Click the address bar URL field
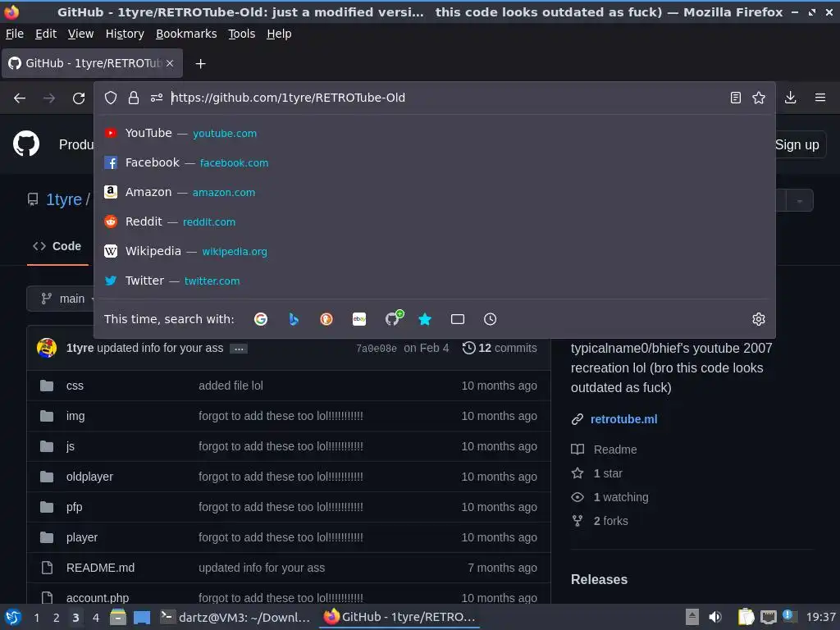This screenshot has height=630, width=840. 447,98
